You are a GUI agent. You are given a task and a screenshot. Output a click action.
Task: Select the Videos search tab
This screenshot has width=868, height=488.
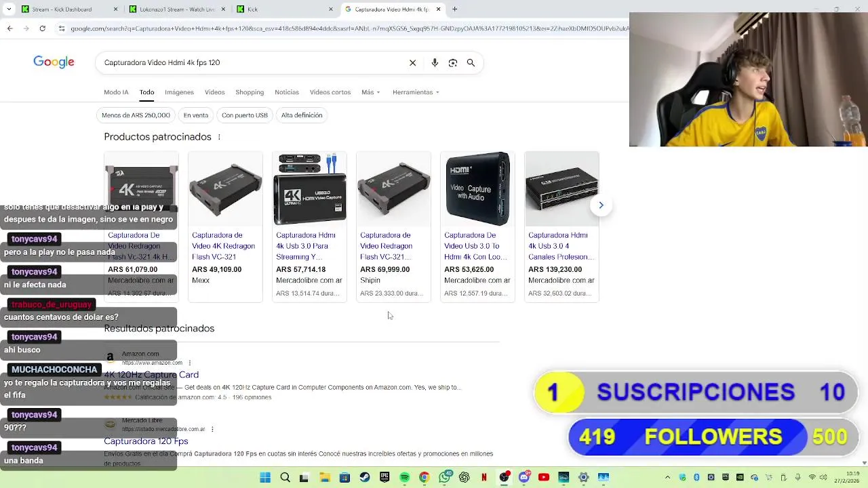(x=214, y=92)
